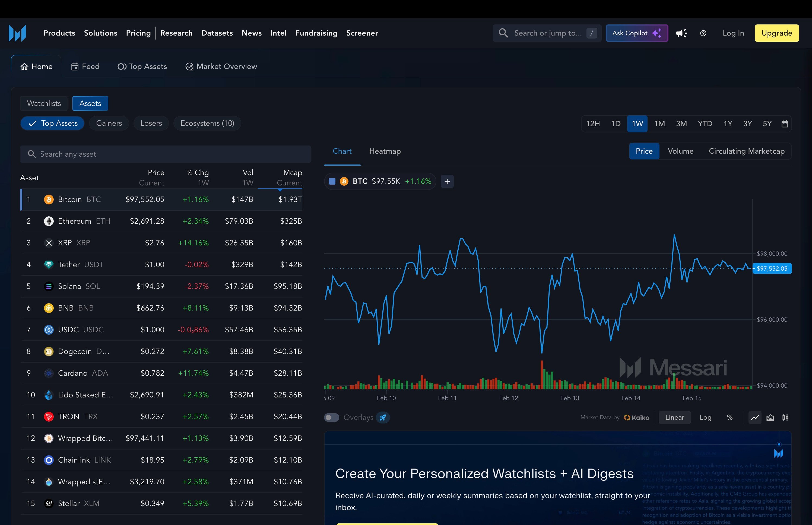Switch the chart scale to percent
The width and height of the screenshot is (812, 525).
tap(729, 417)
